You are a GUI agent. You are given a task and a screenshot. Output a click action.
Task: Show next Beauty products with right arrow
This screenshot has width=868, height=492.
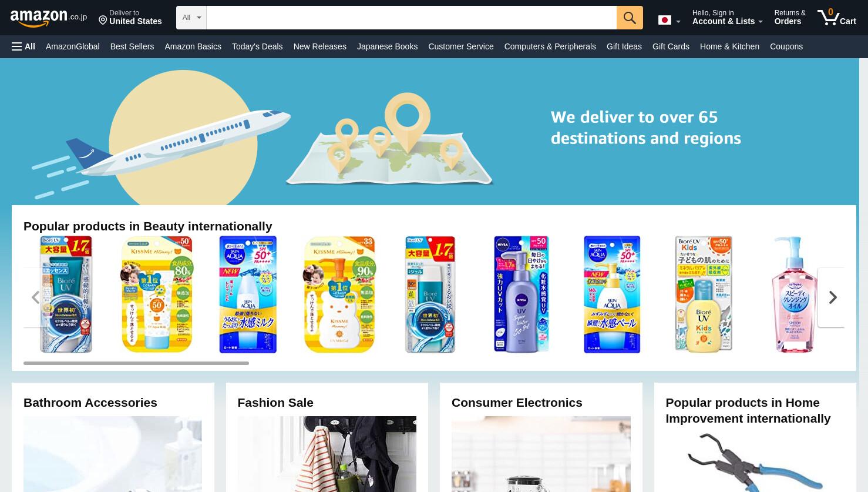[x=832, y=297]
